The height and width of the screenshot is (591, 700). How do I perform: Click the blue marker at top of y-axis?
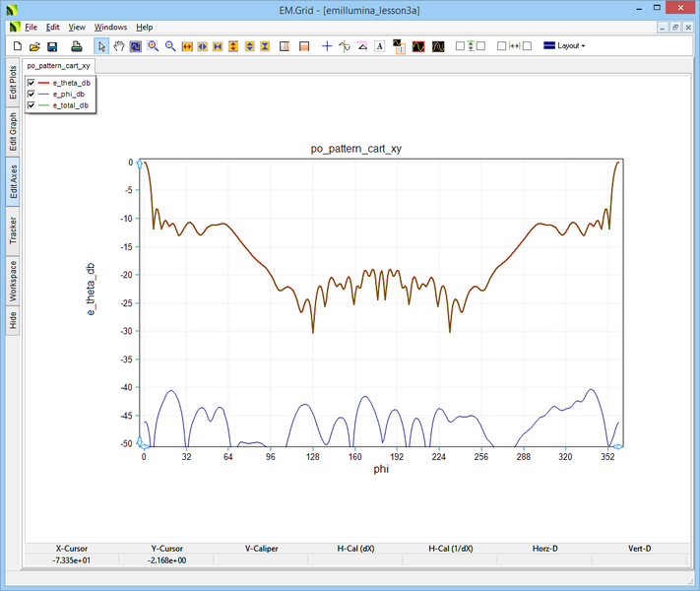140,163
